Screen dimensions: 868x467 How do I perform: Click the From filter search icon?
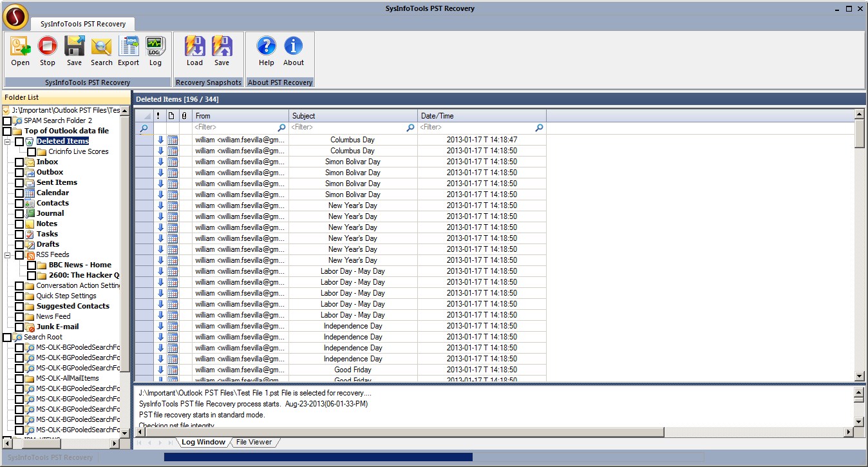pyautogui.click(x=281, y=128)
